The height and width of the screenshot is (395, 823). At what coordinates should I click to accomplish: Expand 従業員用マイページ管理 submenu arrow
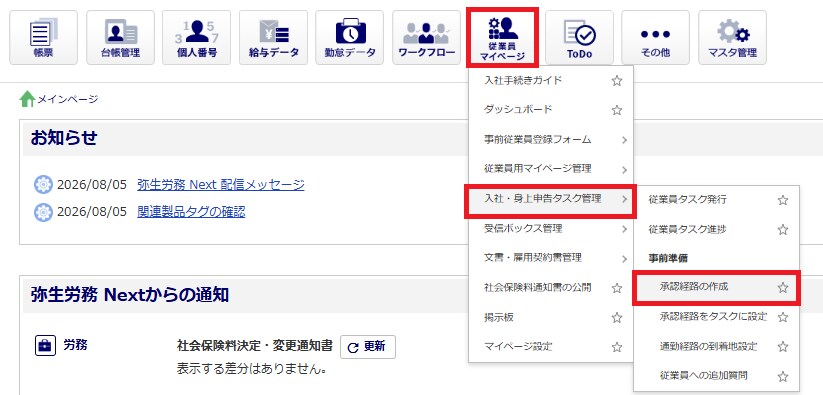tap(624, 169)
